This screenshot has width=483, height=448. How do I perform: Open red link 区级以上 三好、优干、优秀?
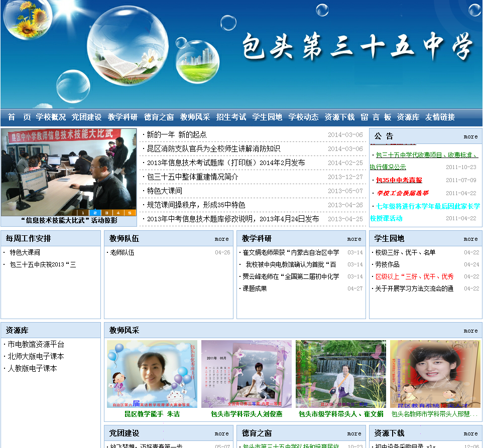click(x=414, y=276)
